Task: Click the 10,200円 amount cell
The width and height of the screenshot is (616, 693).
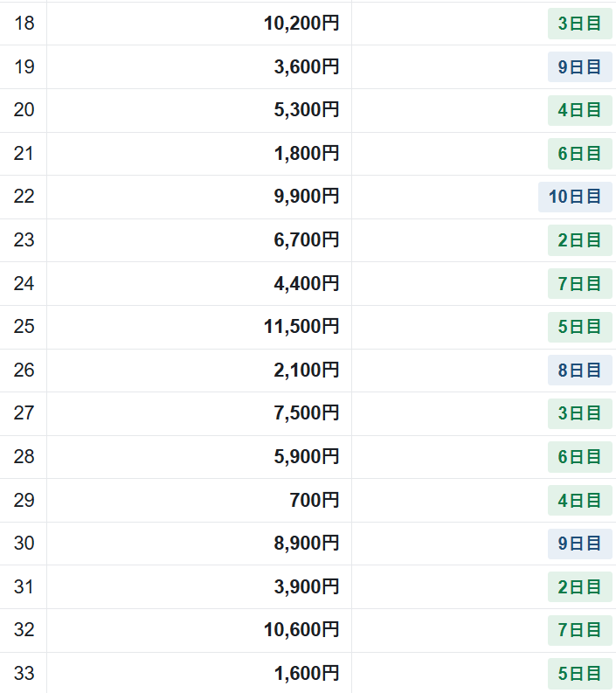Action: tap(199, 24)
